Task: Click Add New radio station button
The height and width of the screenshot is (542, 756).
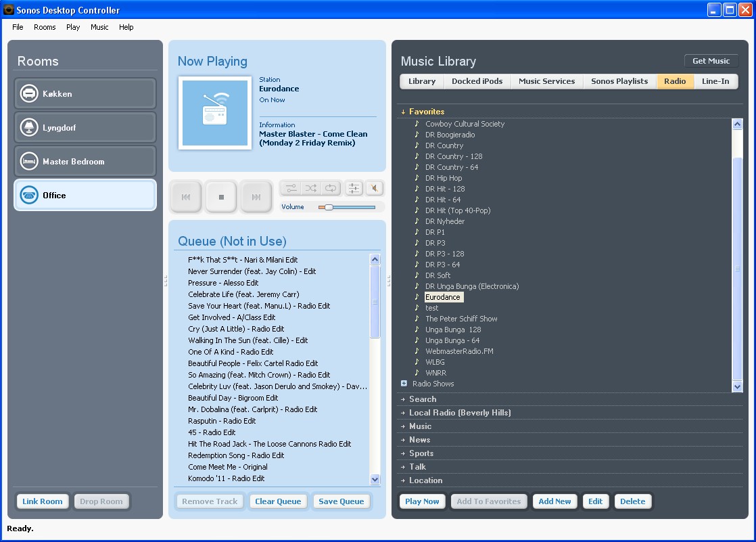Action: 554,501
